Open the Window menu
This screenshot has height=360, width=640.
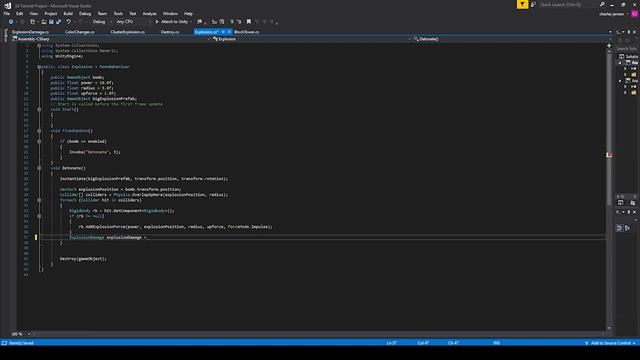click(170, 13)
